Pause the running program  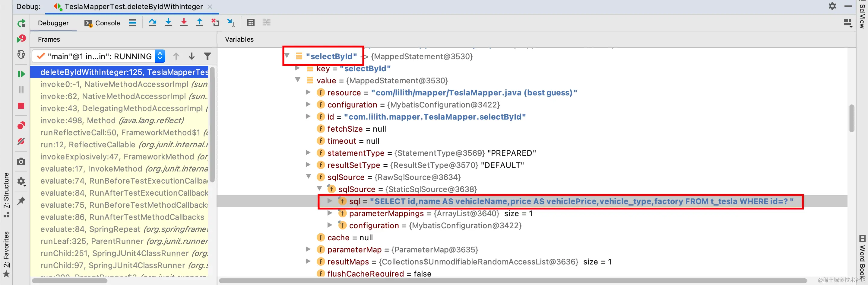[21, 90]
